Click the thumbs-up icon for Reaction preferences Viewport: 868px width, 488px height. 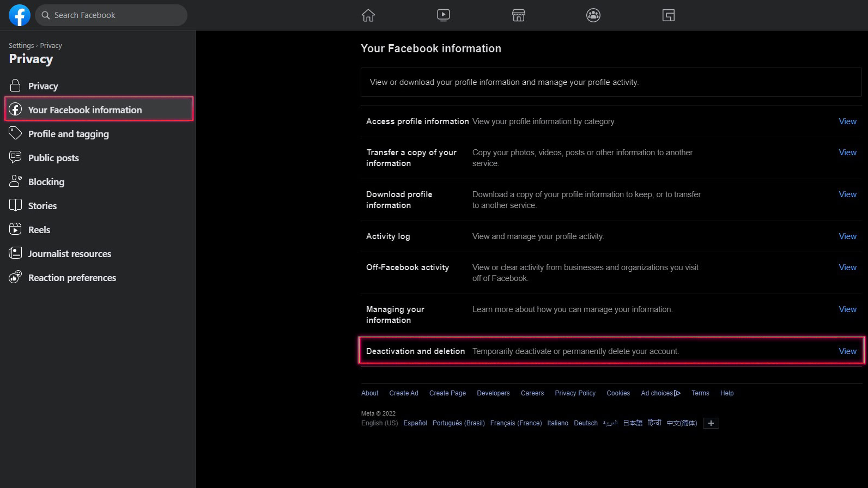15,277
